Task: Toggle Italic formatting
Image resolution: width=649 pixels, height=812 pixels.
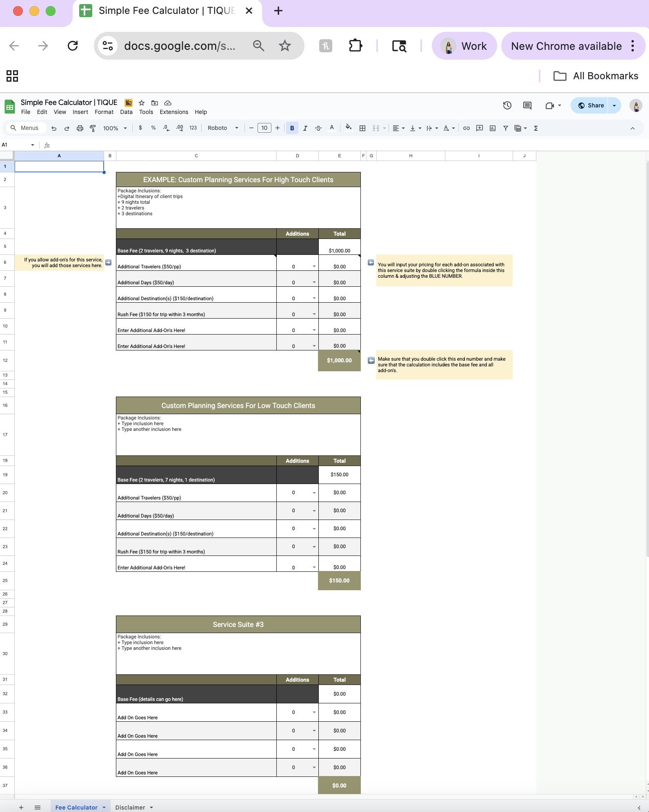Action: 305,128
